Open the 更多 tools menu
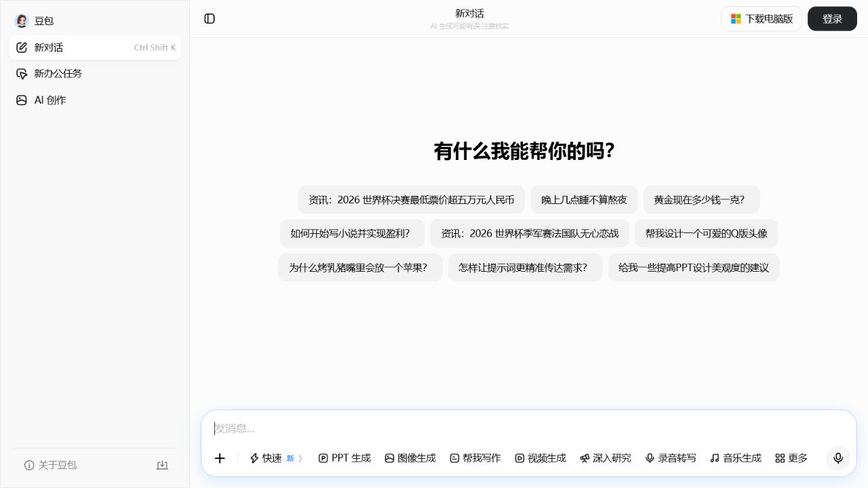868x488 pixels. click(791, 458)
